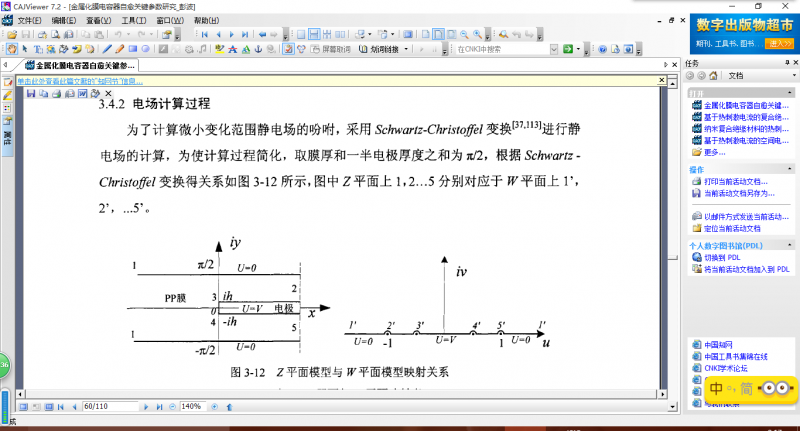
Task: Go to next page in top toolbar
Action: click(232, 35)
